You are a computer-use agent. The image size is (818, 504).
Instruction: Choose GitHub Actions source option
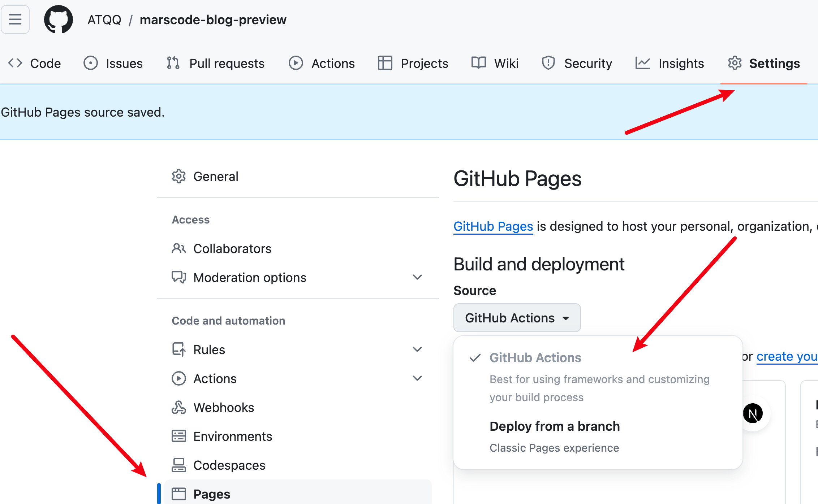[x=598, y=377]
